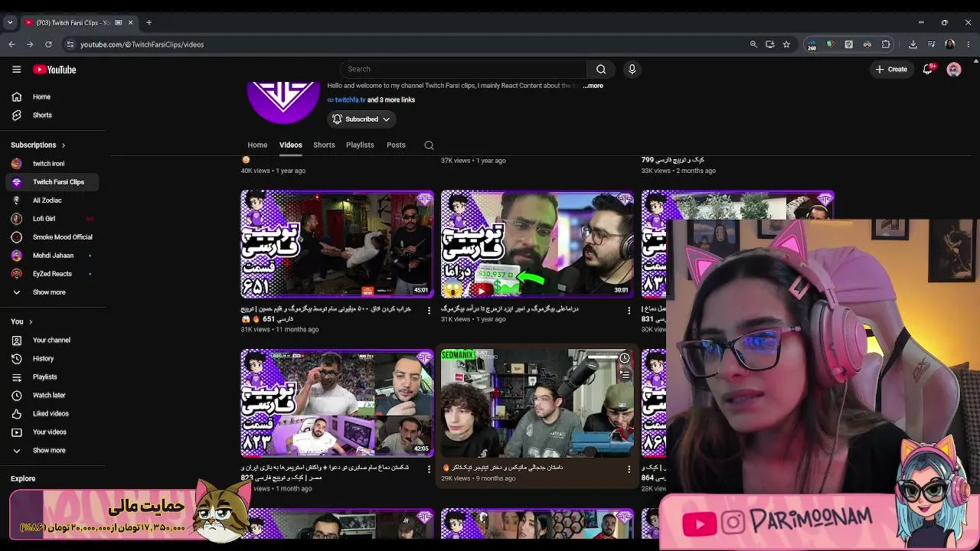The image size is (980, 551).
Task: Focus the YouTube search field
Action: tap(463, 69)
